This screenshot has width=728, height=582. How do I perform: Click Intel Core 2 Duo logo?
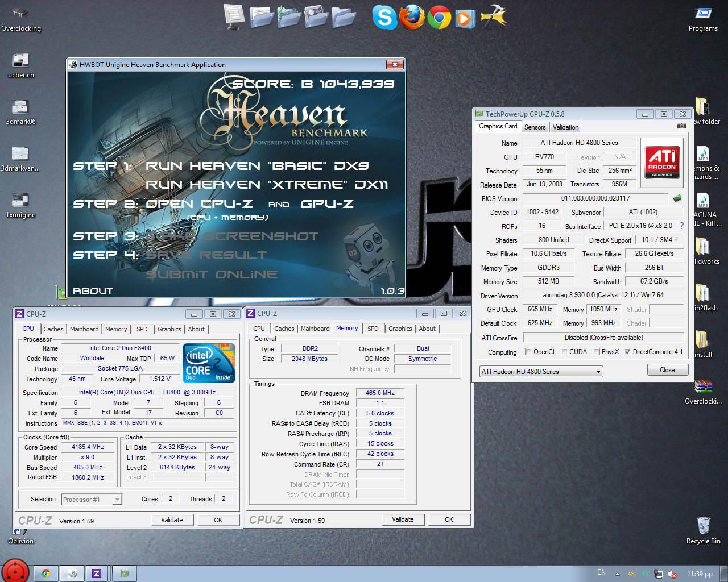click(x=209, y=363)
